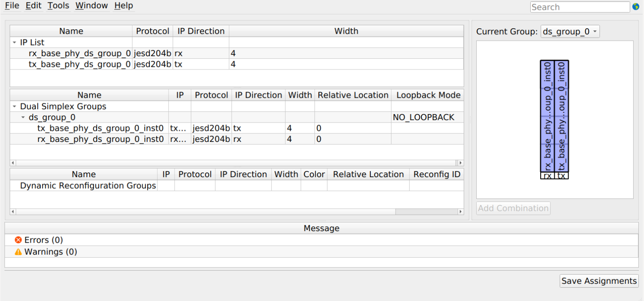Click Save Assignments button
644x301 pixels.
[599, 281]
